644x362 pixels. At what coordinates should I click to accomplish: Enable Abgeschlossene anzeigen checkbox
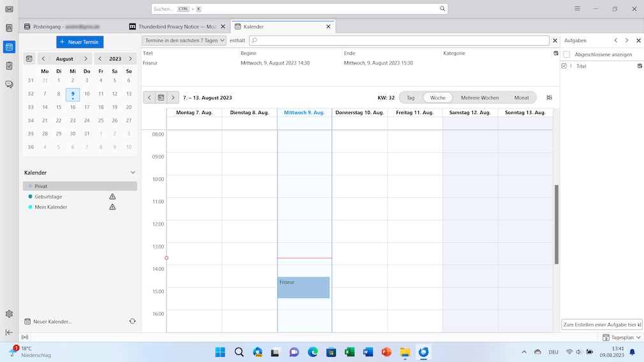tap(566, 55)
